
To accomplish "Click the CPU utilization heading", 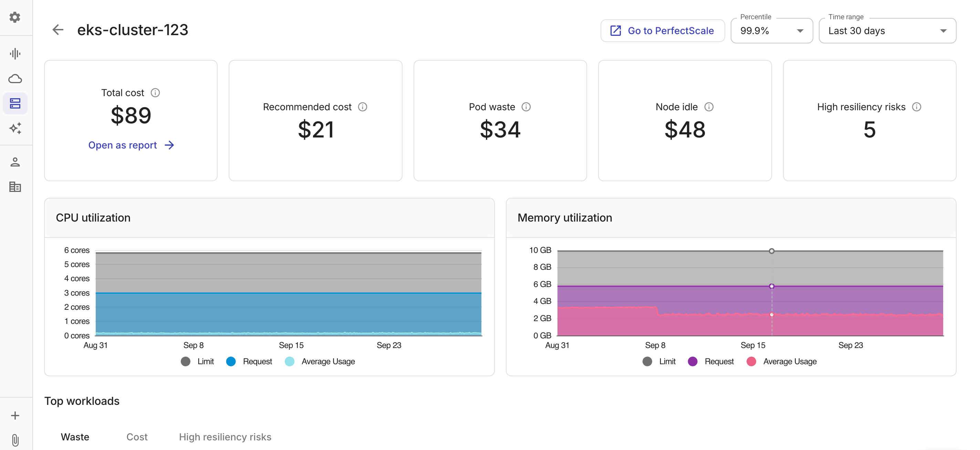I will pos(93,217).
